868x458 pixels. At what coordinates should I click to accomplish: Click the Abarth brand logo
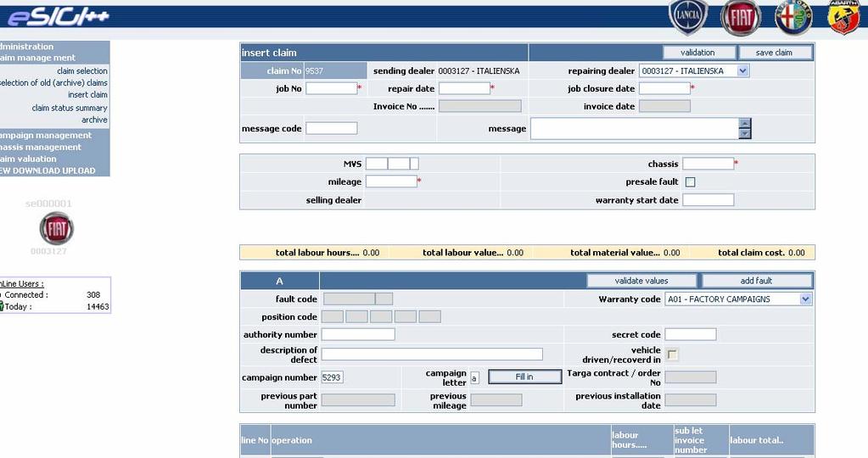tap(843, 17)
